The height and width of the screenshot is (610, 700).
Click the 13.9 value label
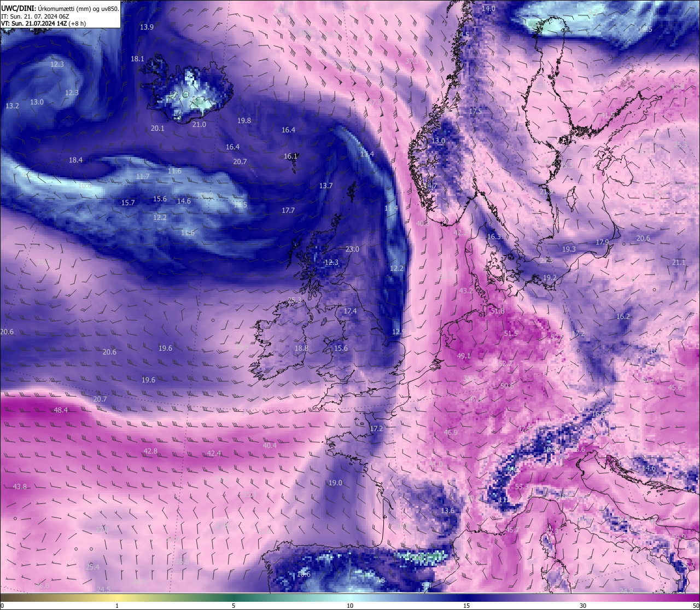point(147,27)
